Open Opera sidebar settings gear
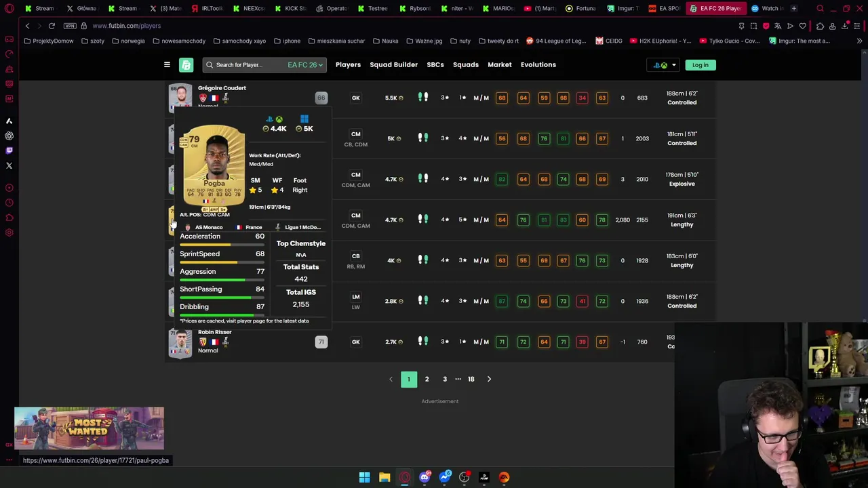The image size is (868, 488). point(9,232)
